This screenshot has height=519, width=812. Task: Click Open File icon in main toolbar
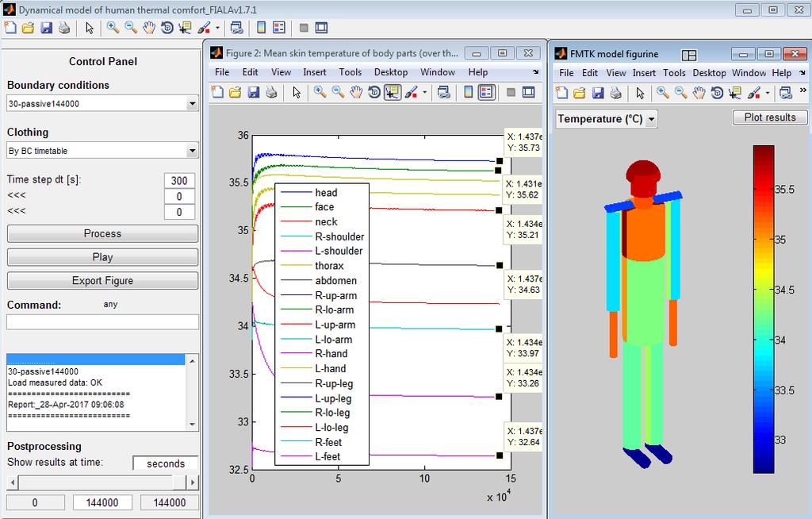pos(28,28)
